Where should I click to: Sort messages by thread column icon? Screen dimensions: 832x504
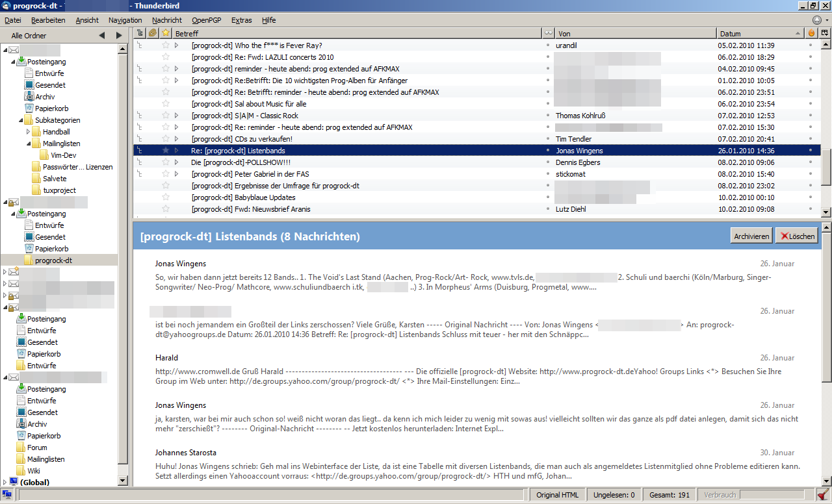pos(139,33)
